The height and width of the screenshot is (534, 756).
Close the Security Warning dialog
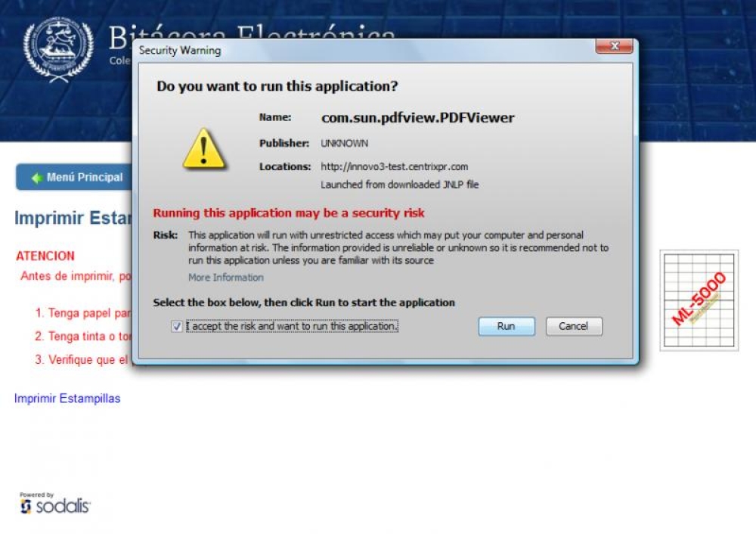click(614, 46)
